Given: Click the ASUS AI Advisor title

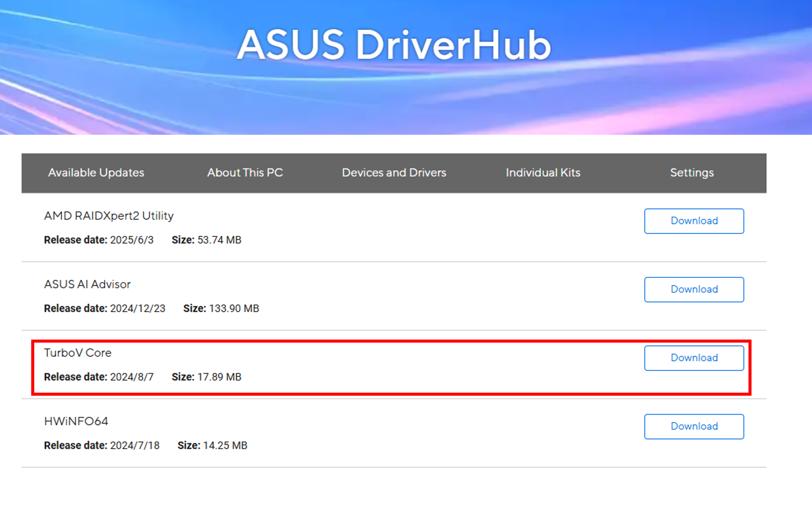Looking at the screenshot, I should coord(87,284).
